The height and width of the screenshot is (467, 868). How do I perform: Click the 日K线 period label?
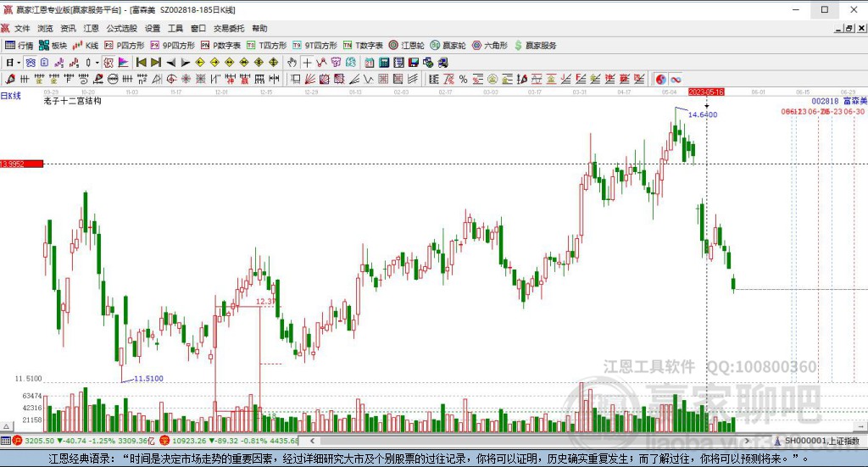coord(10,96)
